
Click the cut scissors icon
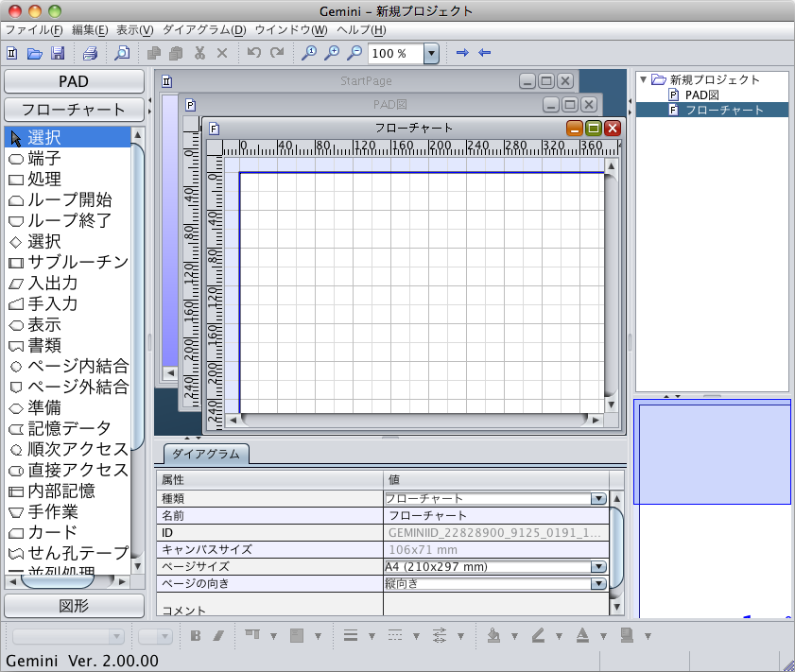tap(199, 53)
